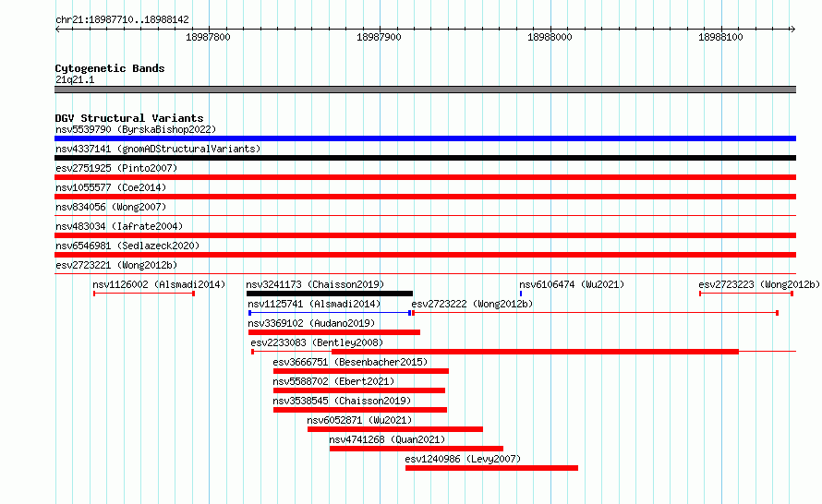822x504 pixels.
Task: Click the red nsv4741268 variant bar
Action: (x=417, y=449)
